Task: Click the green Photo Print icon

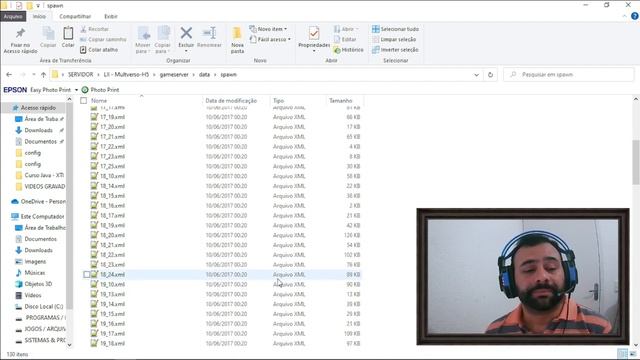Action: coord(85,90)
